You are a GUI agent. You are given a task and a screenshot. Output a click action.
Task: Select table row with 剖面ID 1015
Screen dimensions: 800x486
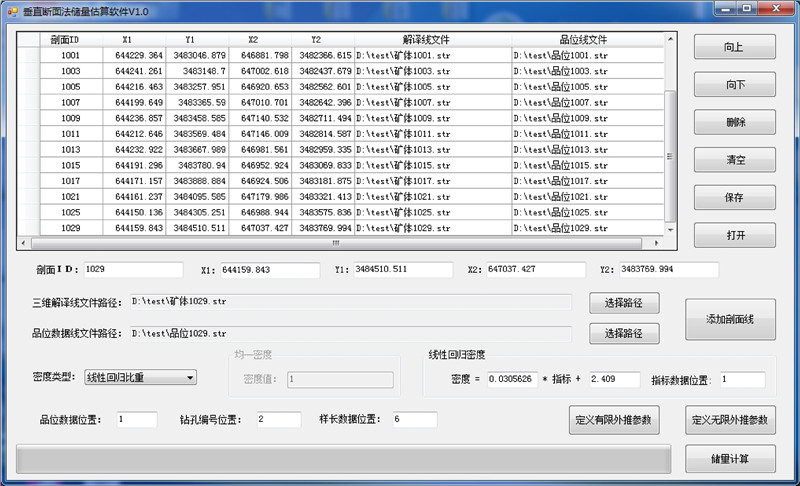point(70,165)
